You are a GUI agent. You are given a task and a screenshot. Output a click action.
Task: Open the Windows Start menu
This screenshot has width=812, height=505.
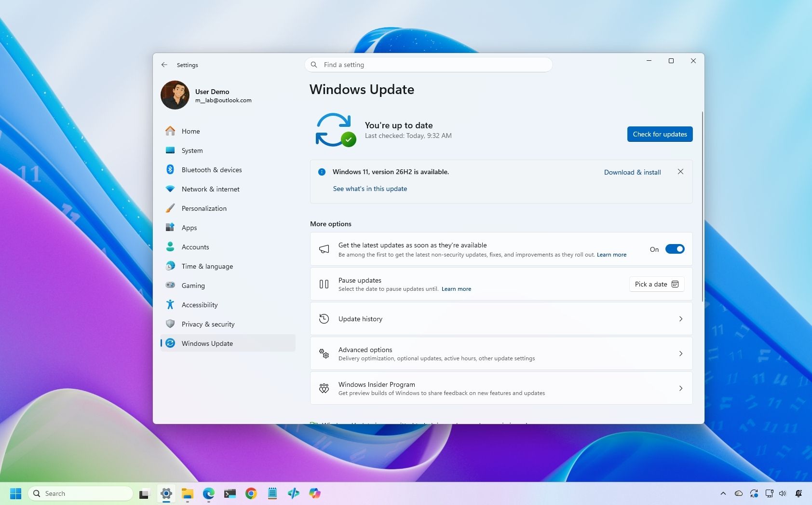(15, 493)
